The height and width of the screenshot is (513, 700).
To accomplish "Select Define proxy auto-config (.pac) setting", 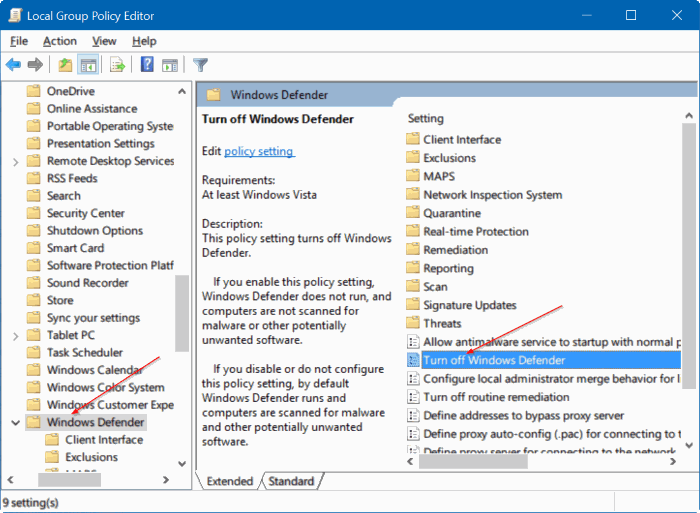I will click(552, 434).
